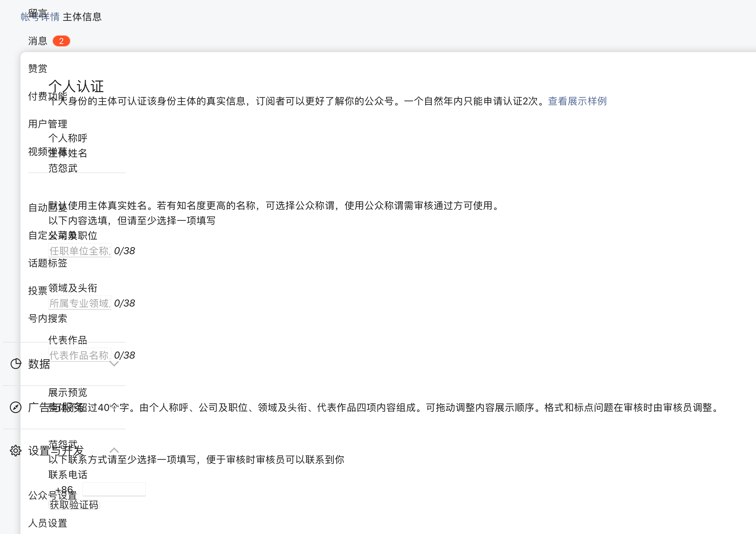Image resolution: width=756 pixels, height=534 pixels.
Task: Select 号内搜索 from the sidebar
Action: point(47,318)
